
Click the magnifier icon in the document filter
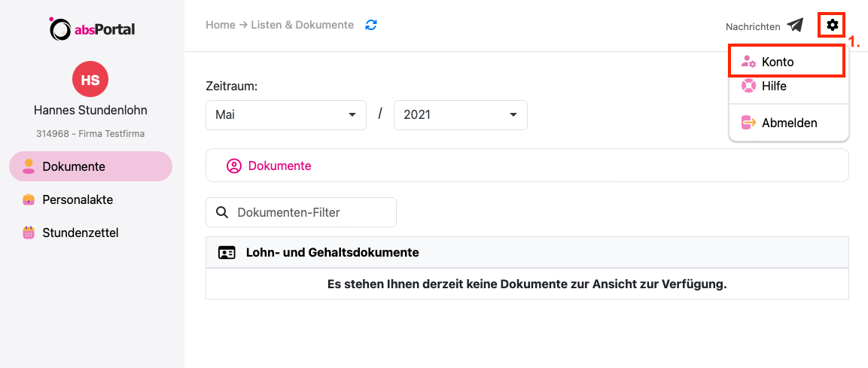[x=222, y=212]
